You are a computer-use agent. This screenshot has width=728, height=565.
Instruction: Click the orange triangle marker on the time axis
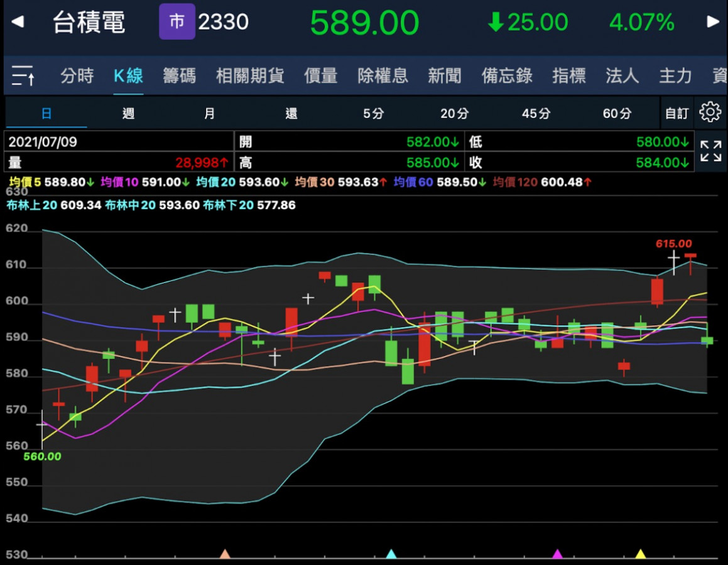225,554
